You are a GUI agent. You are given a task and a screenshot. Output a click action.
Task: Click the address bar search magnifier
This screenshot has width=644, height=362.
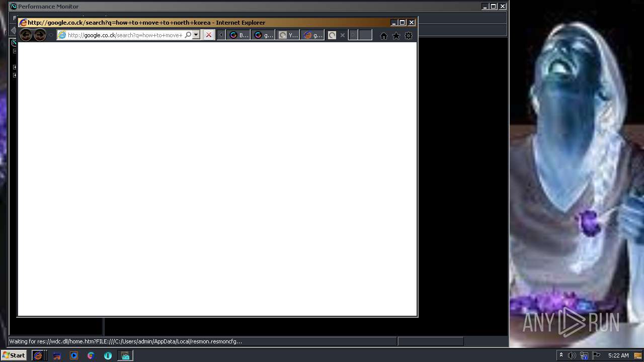(188, 35)
